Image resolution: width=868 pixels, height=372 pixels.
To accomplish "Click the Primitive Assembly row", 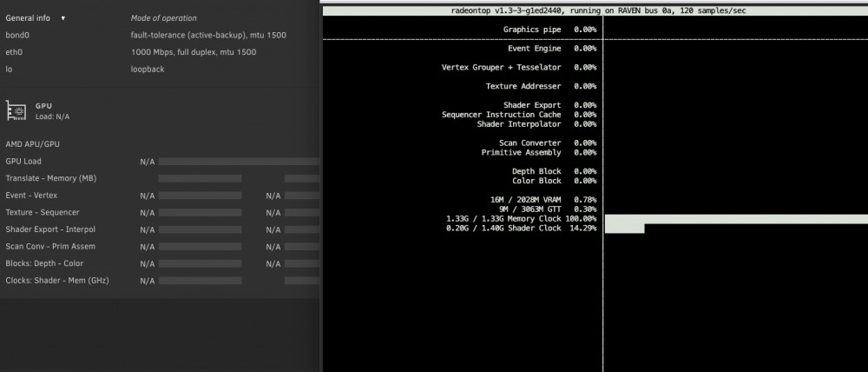I will pyautogui.click(x=539, y=152).
